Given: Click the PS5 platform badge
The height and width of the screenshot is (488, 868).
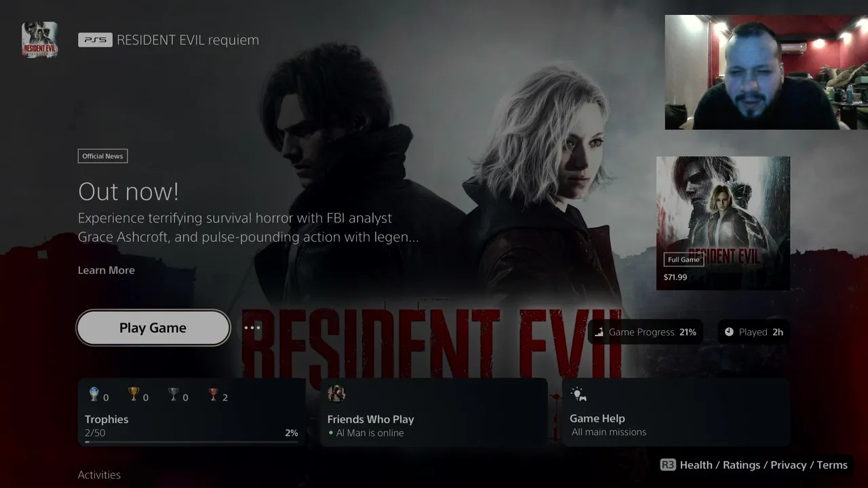Looking at the screenshot, I should (x=95, y=40).
